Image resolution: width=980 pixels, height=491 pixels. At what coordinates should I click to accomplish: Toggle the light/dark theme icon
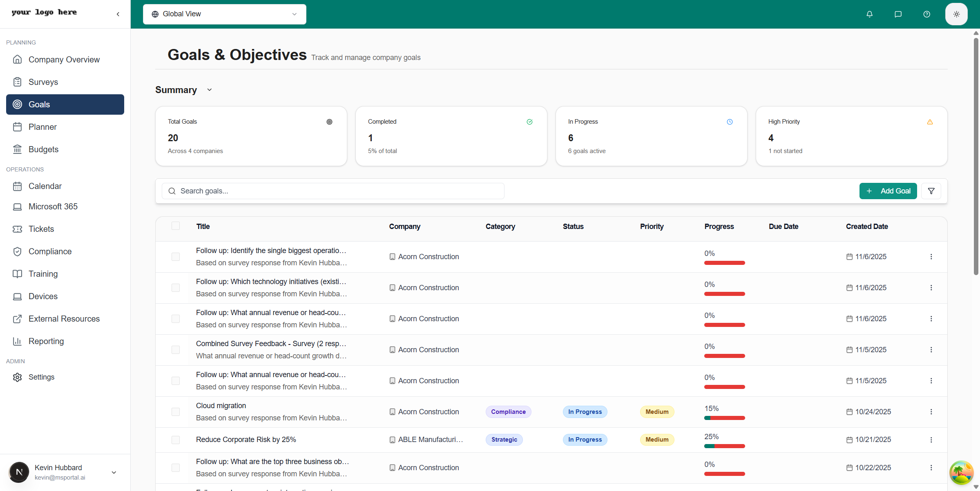[956, 14]
